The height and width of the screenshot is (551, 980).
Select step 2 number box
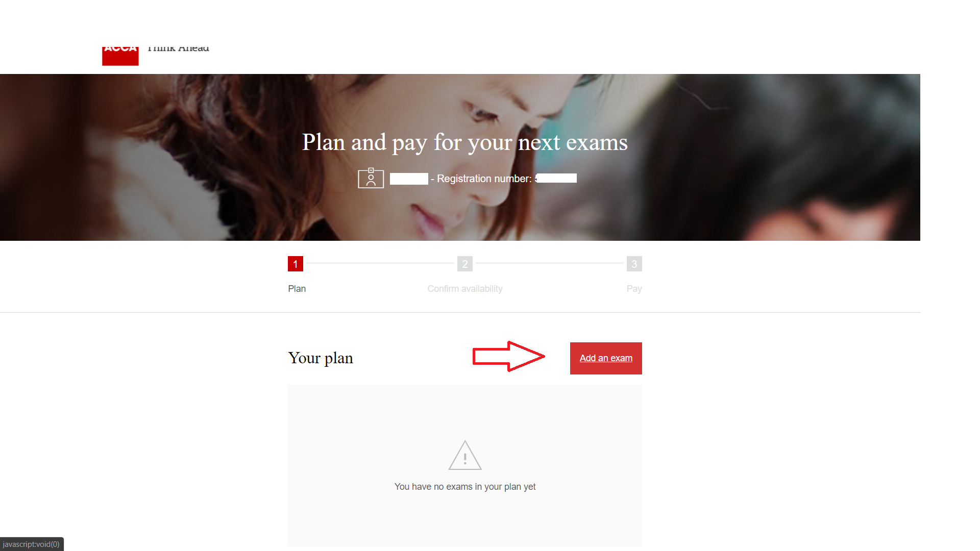tap(465, 264)
